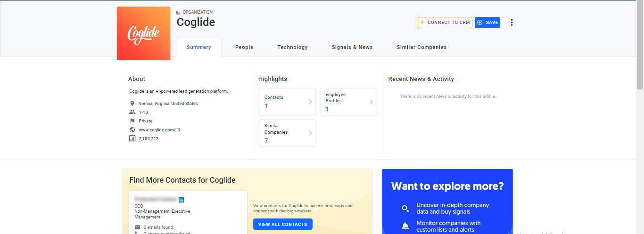
Task: Go to Signals & News tab
Action: [352, 47]
